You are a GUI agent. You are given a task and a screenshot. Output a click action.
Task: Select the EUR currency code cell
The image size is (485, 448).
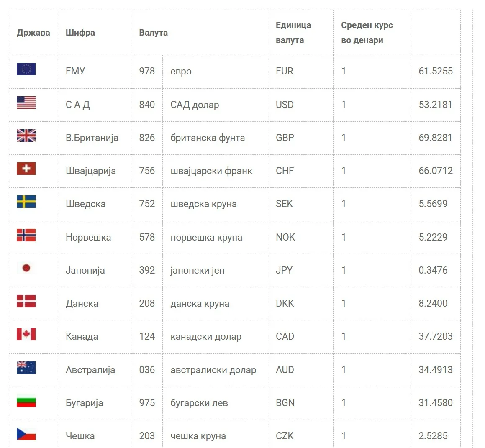coord(285,71)
